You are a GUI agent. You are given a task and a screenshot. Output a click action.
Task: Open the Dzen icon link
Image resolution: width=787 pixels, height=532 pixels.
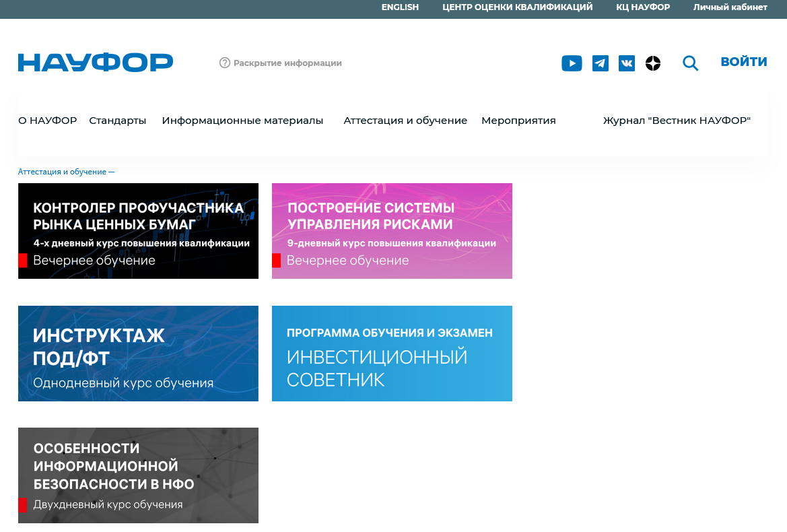click(x=653, y=63)
